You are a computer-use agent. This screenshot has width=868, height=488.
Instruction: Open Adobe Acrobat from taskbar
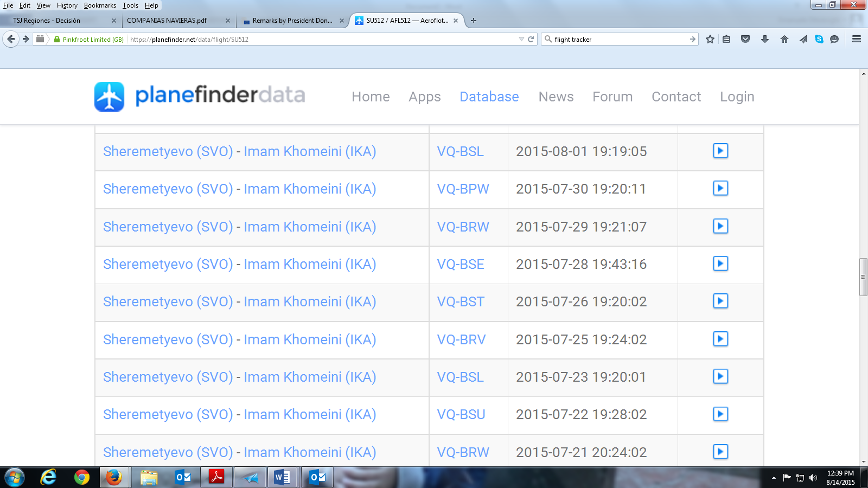click(x=216, y=478)
